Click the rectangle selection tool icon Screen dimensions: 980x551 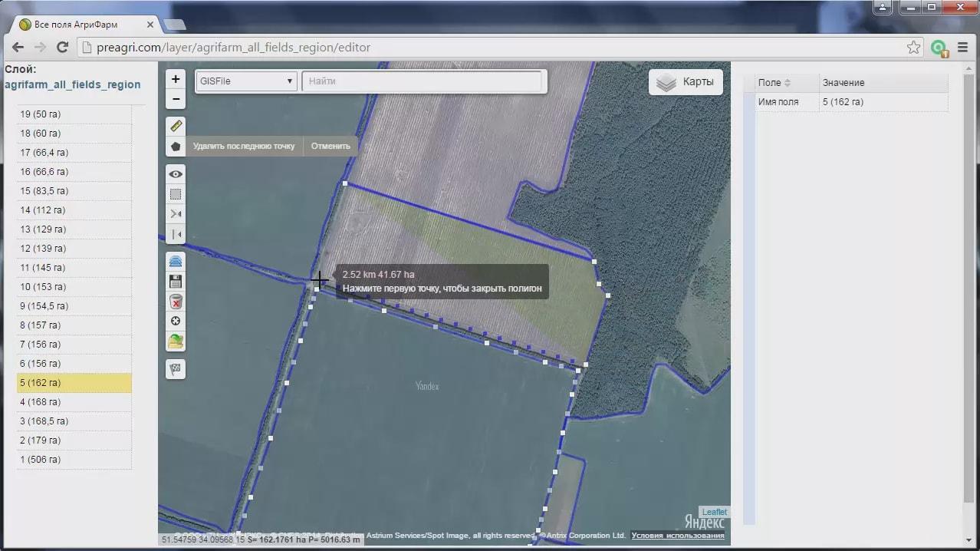pyautogui.click(x=176, y=194)
